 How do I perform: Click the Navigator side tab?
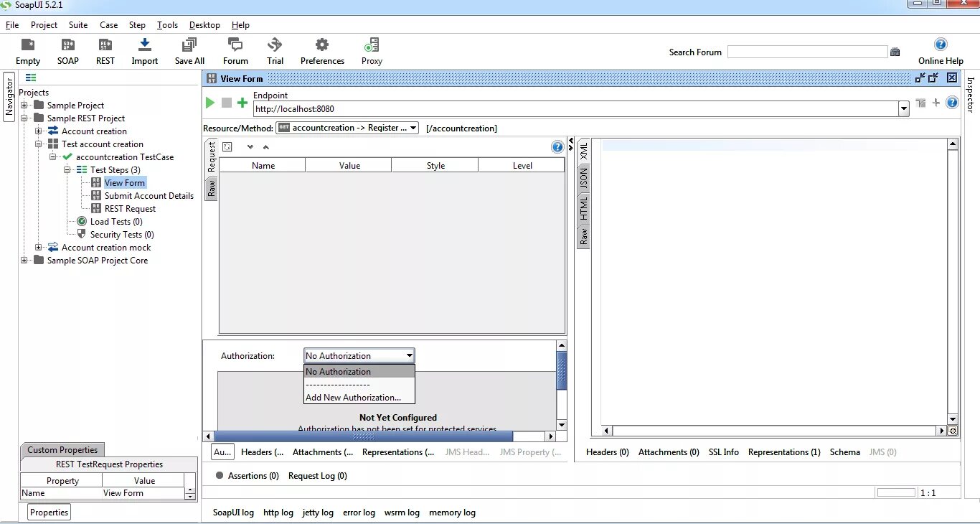click(9, 97)
